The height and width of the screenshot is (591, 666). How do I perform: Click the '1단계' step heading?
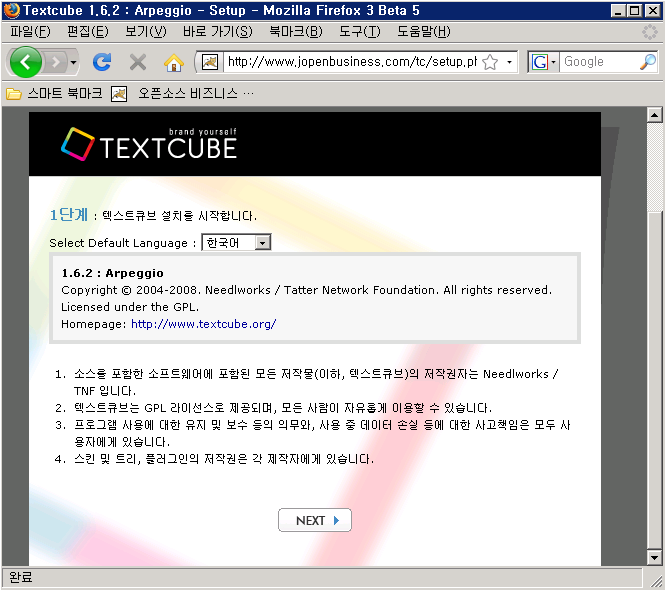[x=69, y=215]
